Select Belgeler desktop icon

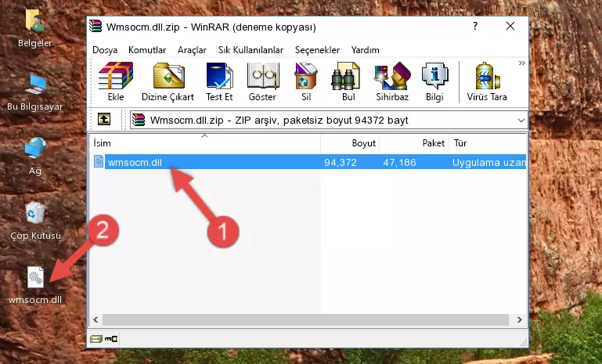(x=34, y=28)
